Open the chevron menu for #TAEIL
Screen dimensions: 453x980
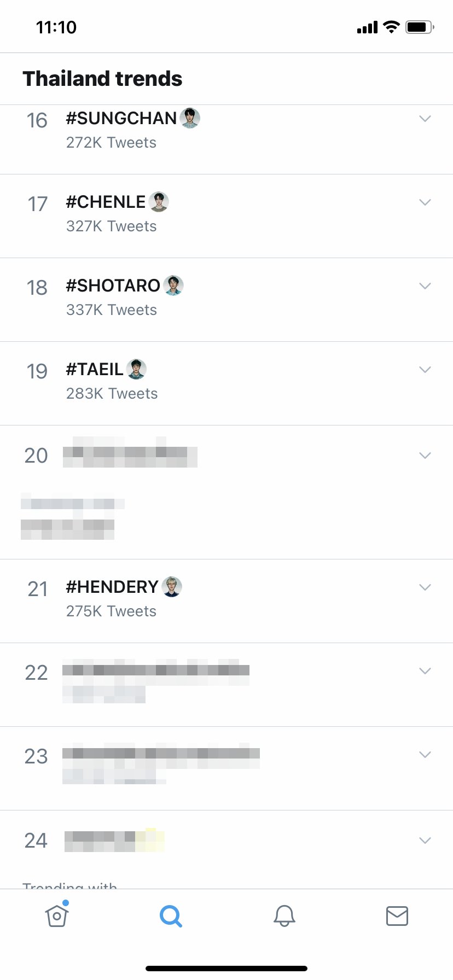tap(425, 370)
